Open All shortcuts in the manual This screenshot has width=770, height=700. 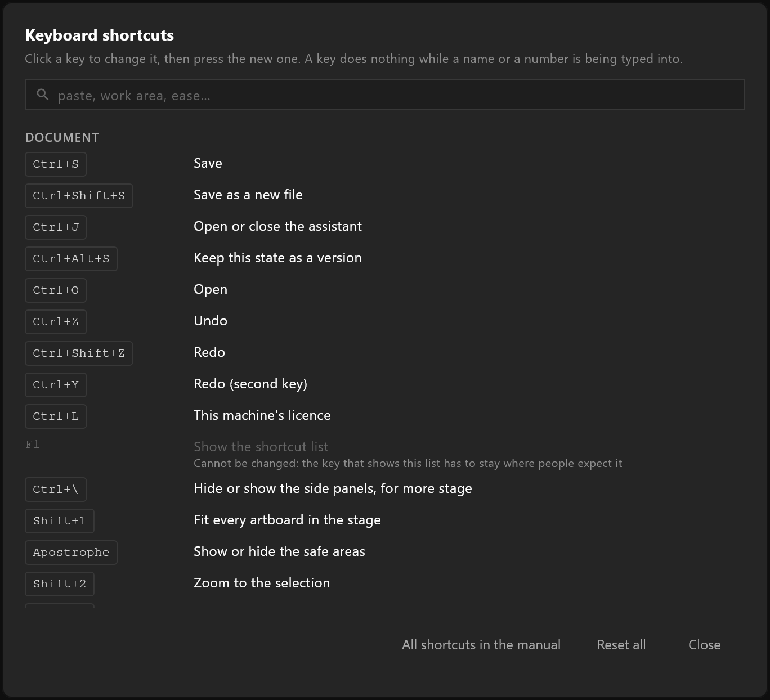(x=481, y=645)
